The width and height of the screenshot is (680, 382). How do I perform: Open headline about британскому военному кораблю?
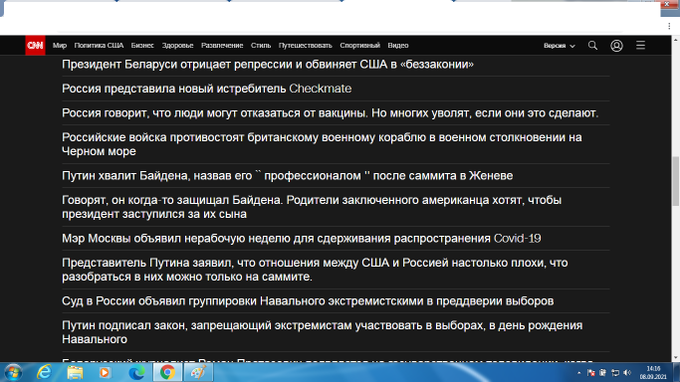[322, 144]
